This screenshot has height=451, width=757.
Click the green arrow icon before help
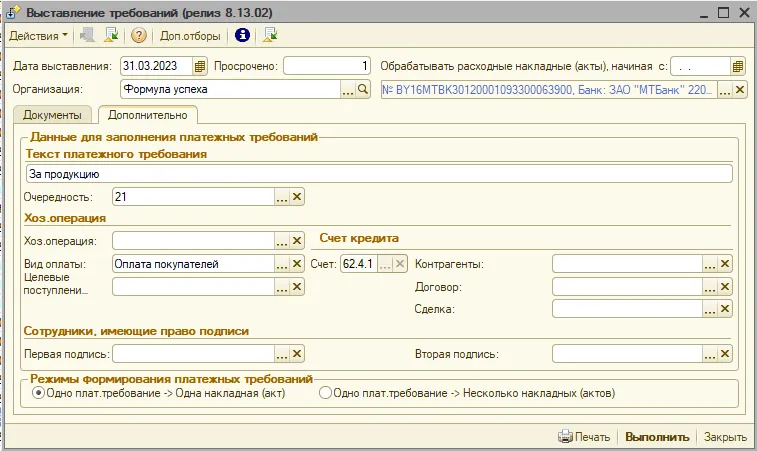click(x=111, y=35)
